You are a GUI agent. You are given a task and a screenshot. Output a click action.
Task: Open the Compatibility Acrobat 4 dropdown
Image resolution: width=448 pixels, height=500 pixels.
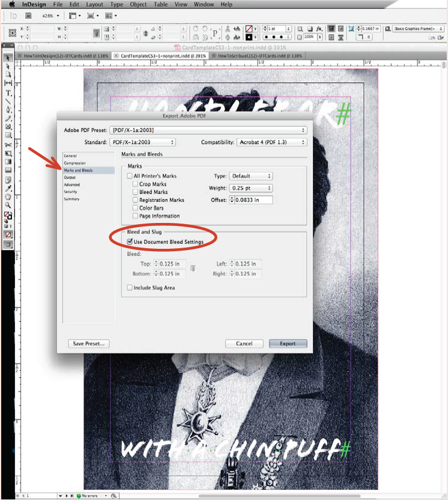tap(272, 142)
